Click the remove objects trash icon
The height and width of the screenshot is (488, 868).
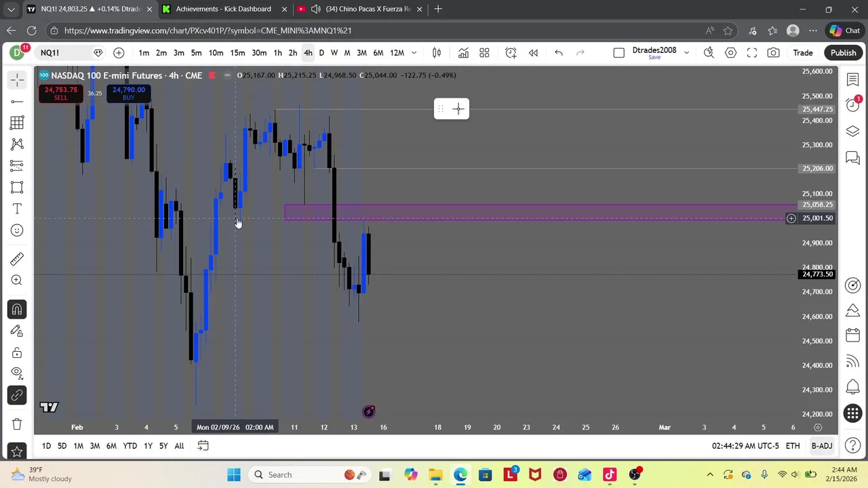pyautogui.click(x=17, y=424)
